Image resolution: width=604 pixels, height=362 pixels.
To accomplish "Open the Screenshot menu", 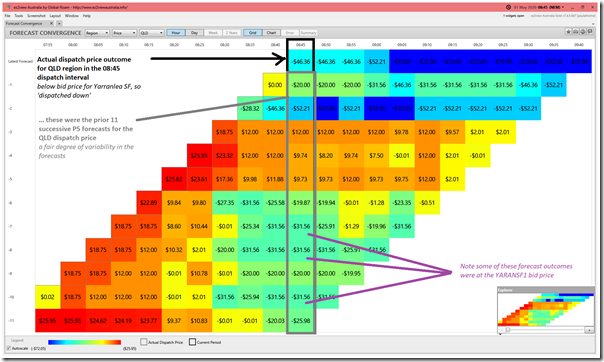I will tap(36, 16).
